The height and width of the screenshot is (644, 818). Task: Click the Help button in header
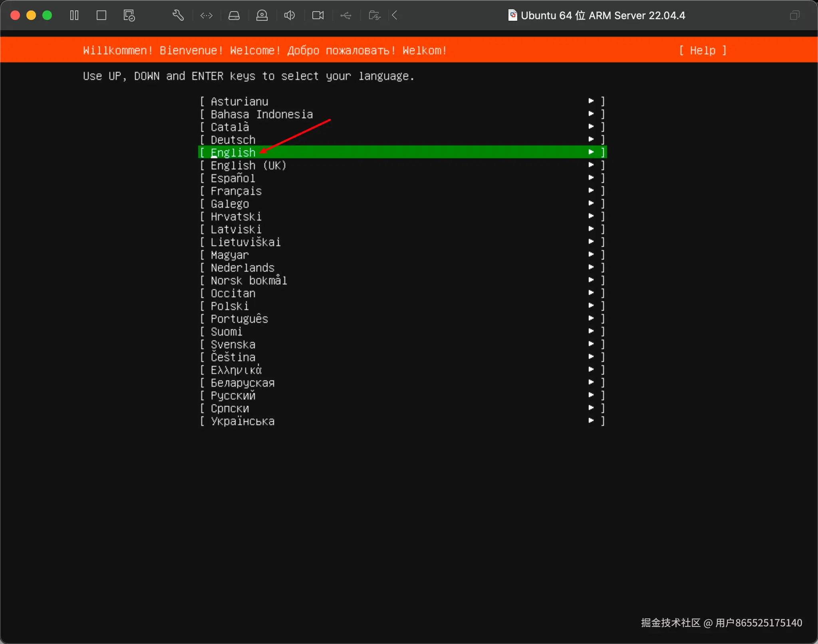click(703, 50)
